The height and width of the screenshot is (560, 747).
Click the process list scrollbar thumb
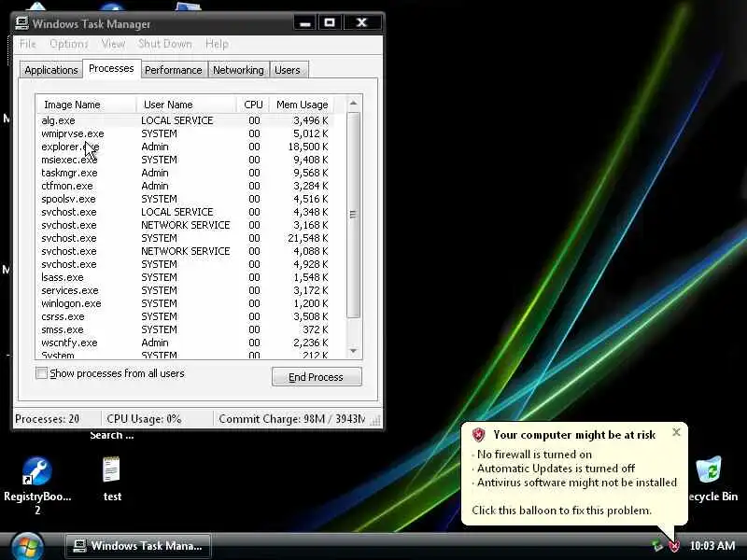pyautogui.click(x=353, y=215)
